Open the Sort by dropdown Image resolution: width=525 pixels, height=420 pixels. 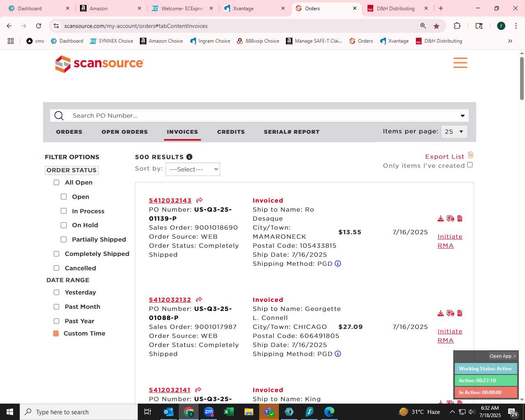(x=193, y=169)
